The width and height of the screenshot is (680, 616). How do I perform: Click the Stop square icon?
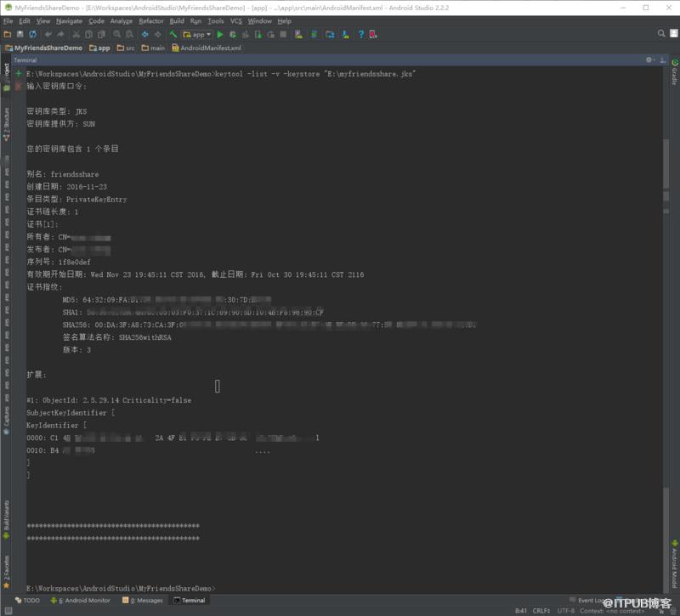(283, 34)
